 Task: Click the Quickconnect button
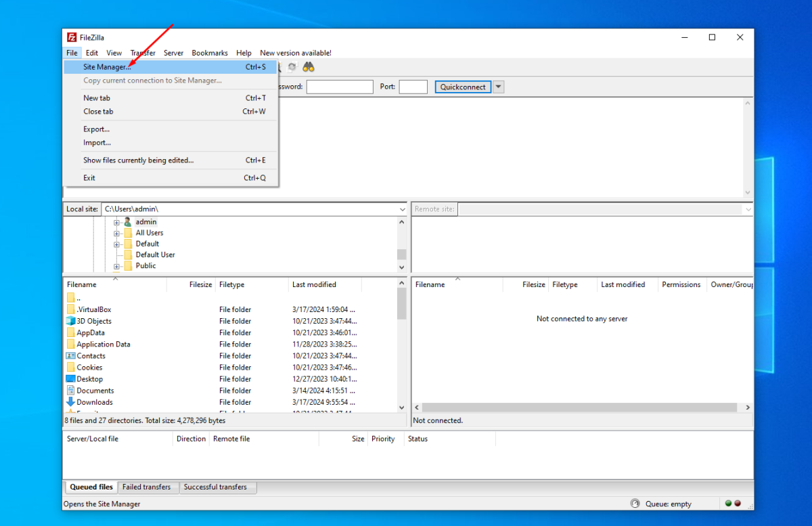(463, 87)
